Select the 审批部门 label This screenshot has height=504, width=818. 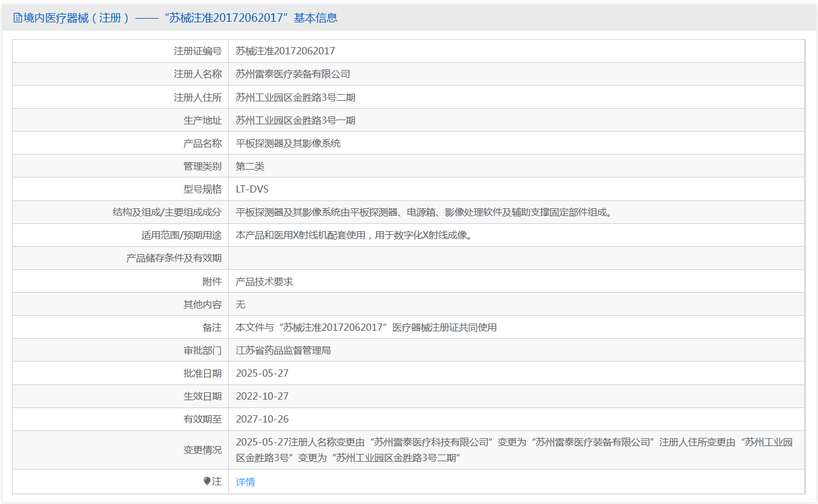(x=203, y=350)
